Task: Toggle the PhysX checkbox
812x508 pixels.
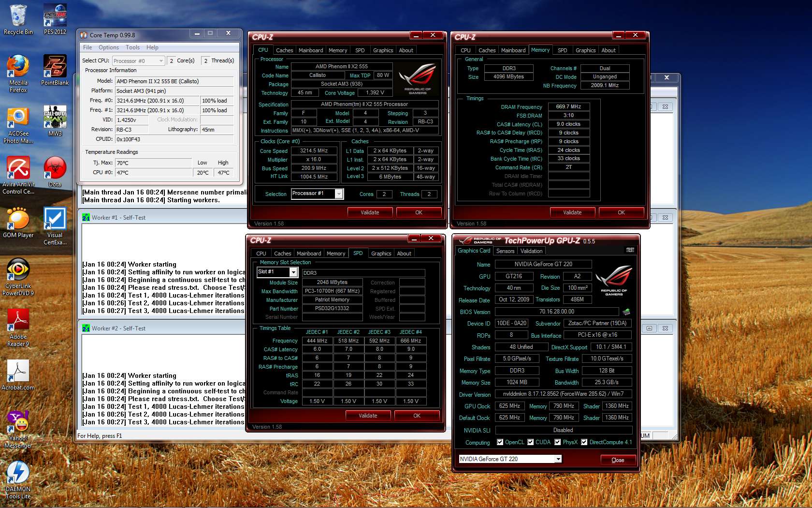Action: point(558,442)
